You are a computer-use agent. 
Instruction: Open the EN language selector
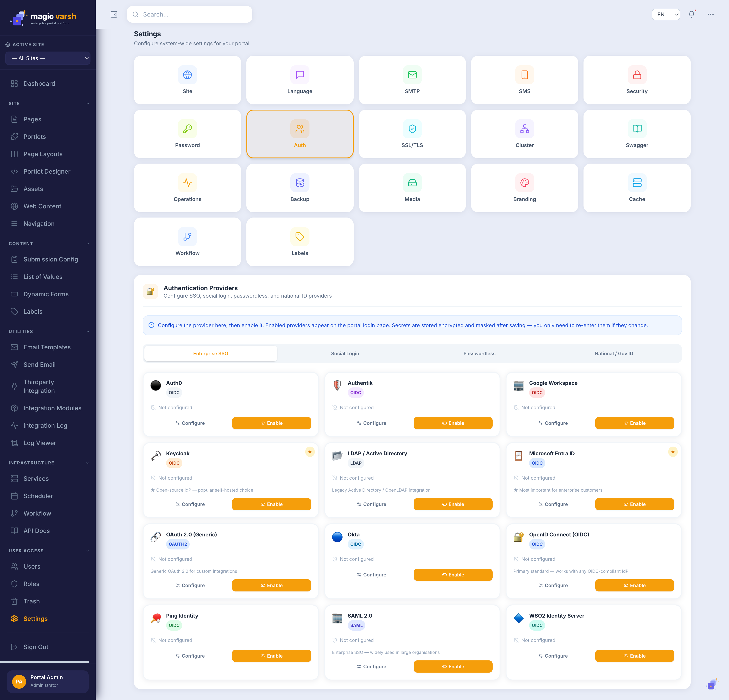coord(666,15)
